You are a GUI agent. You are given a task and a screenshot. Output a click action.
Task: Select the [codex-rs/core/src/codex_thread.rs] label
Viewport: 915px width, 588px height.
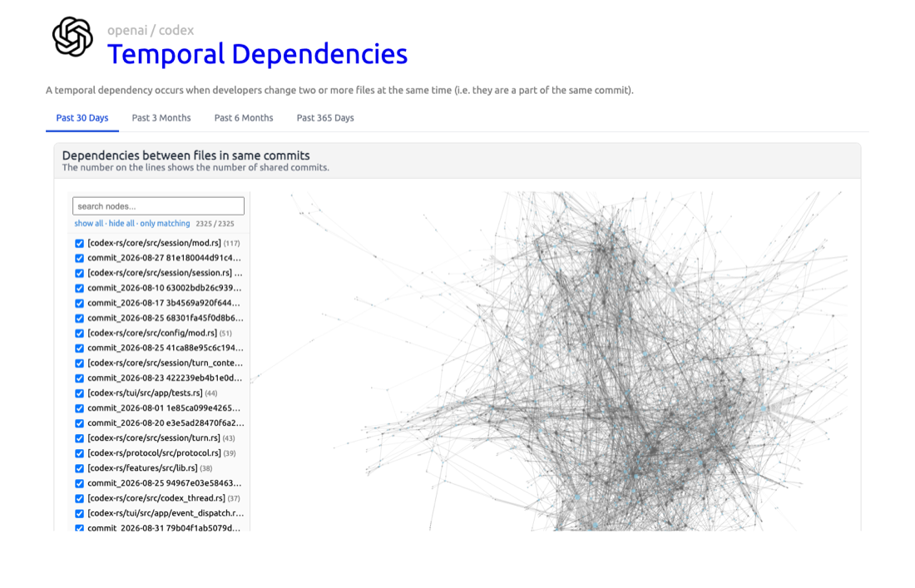tap(156, 498)
